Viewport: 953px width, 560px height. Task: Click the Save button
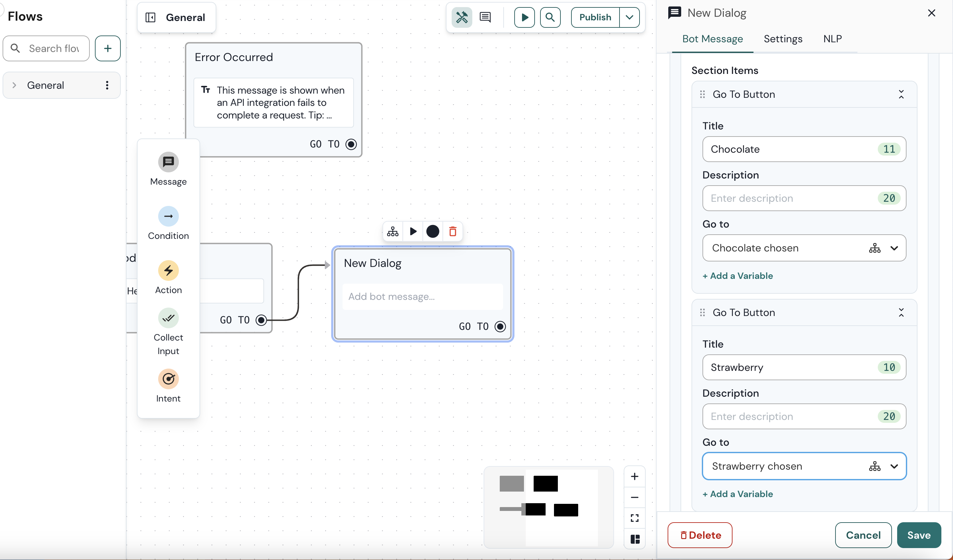pos(919,535)
